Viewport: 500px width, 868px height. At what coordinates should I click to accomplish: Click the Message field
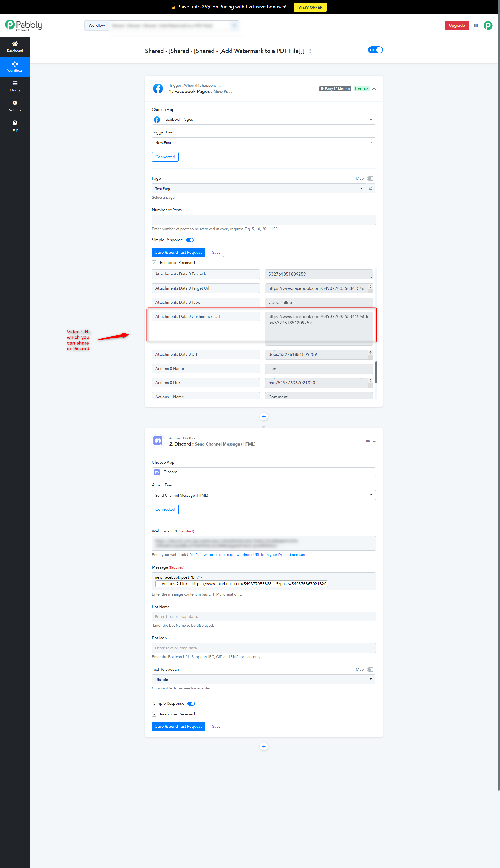coord(264,581)
